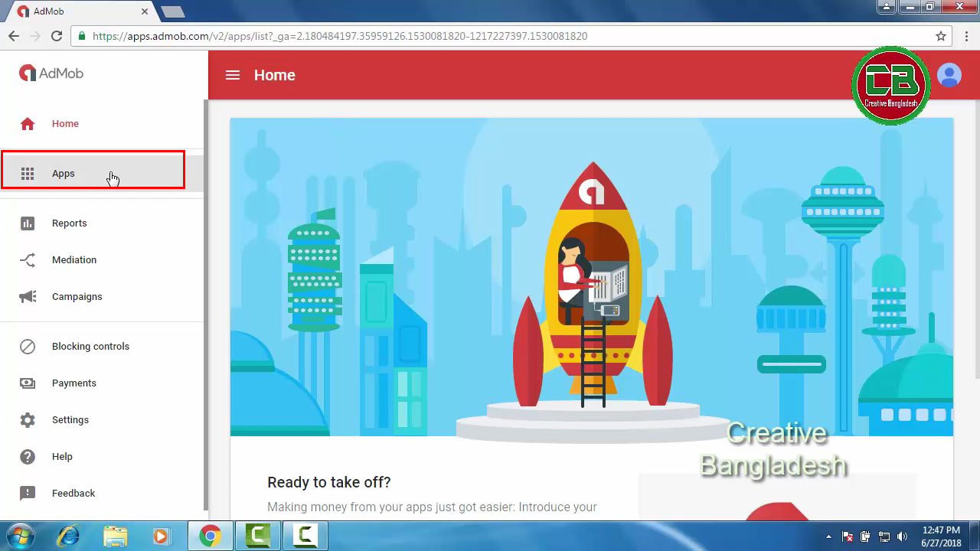
Task: Open the Apps section in the sidebar
Action: (102, 174)
